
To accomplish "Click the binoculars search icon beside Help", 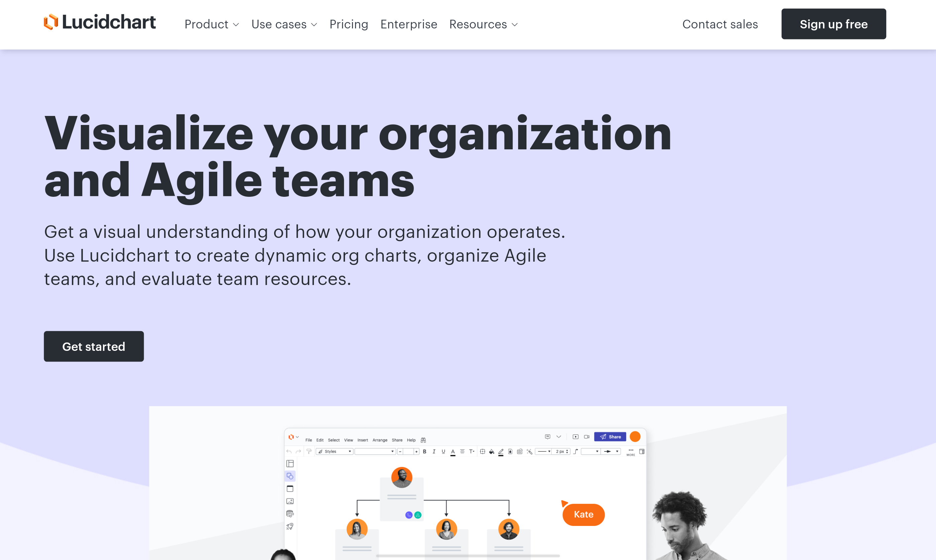I will tap(424, 440).
